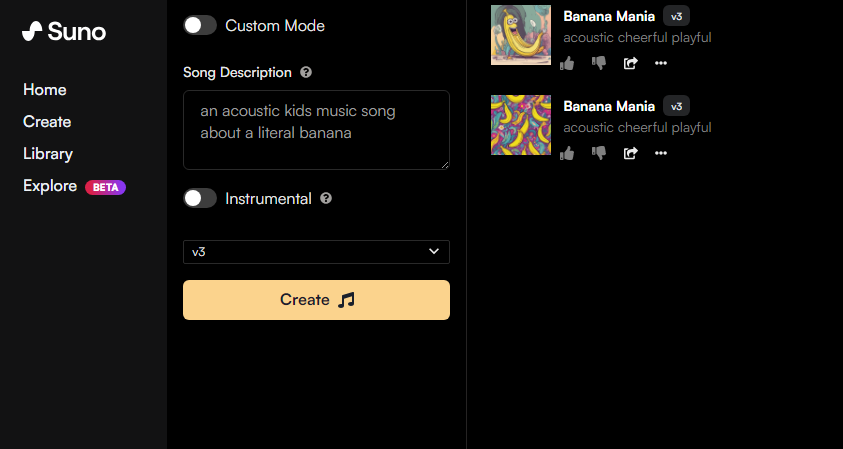843x449 pixels.
Task: Go to Home in sidebar
Action: pyautogui.click(x=45, y=89)
